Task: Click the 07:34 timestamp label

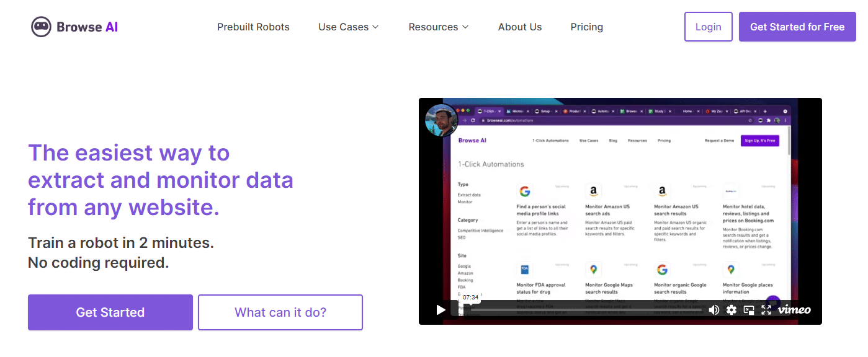Action: (470, 297)
